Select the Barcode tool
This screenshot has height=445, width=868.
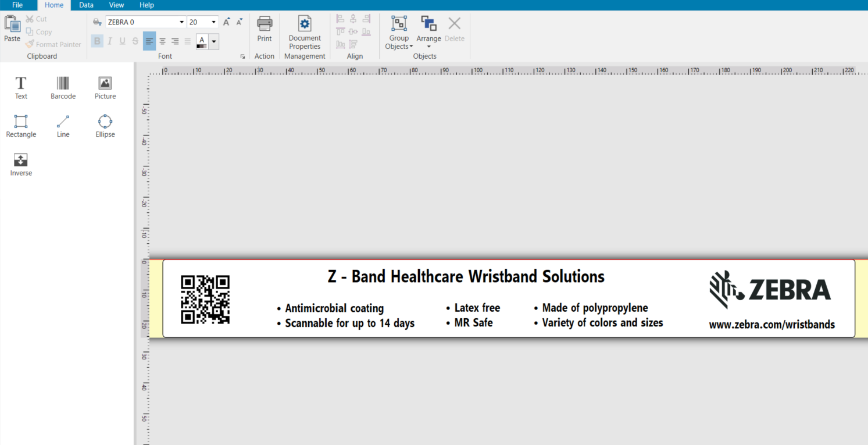[62, 87]
